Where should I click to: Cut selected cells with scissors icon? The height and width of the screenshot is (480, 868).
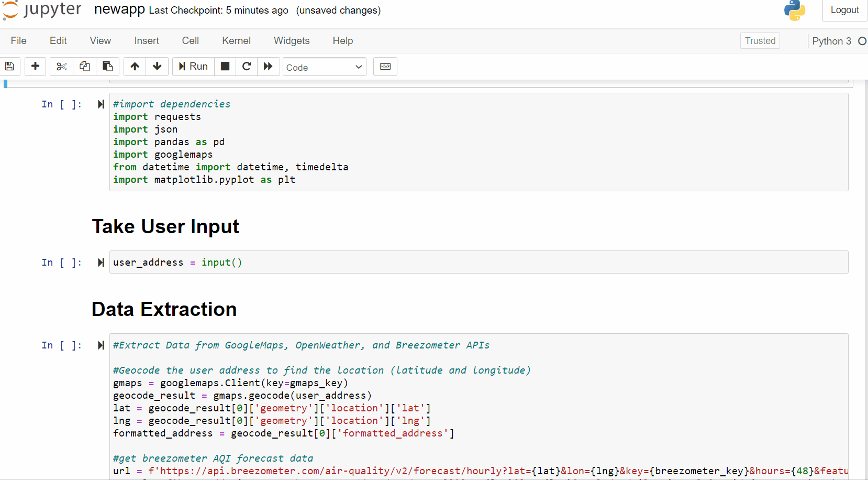pyautogui.click(x=62, y=67)
